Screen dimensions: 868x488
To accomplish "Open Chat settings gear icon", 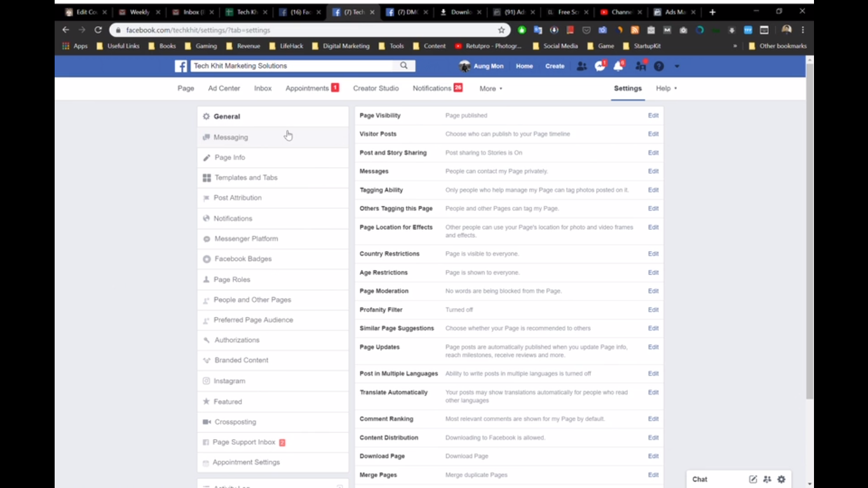I will tap(782, 479).
